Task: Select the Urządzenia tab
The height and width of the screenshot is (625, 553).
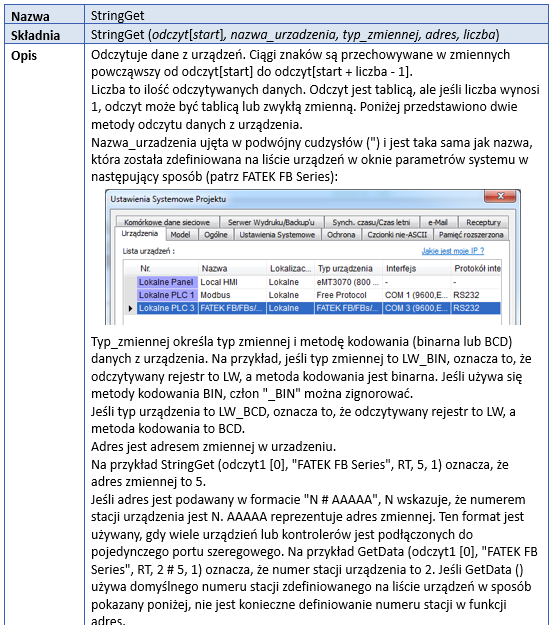Action: [x=140, y=234]
